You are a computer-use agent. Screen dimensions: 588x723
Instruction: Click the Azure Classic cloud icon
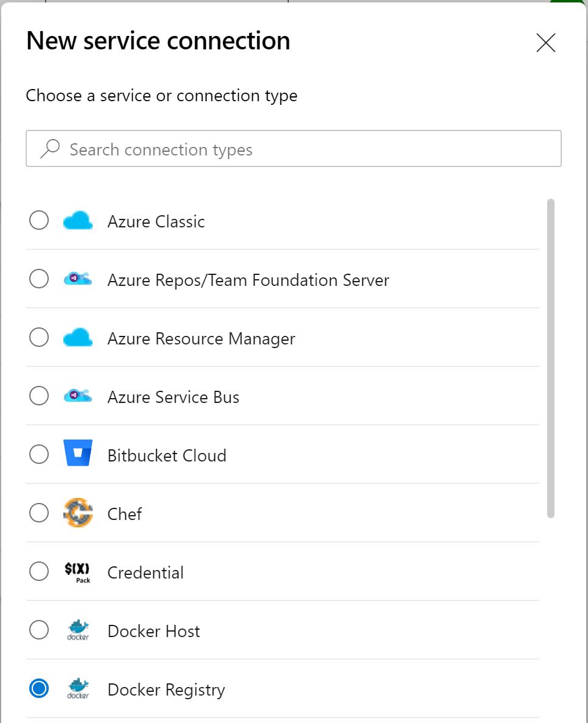[x=78, y=221]
